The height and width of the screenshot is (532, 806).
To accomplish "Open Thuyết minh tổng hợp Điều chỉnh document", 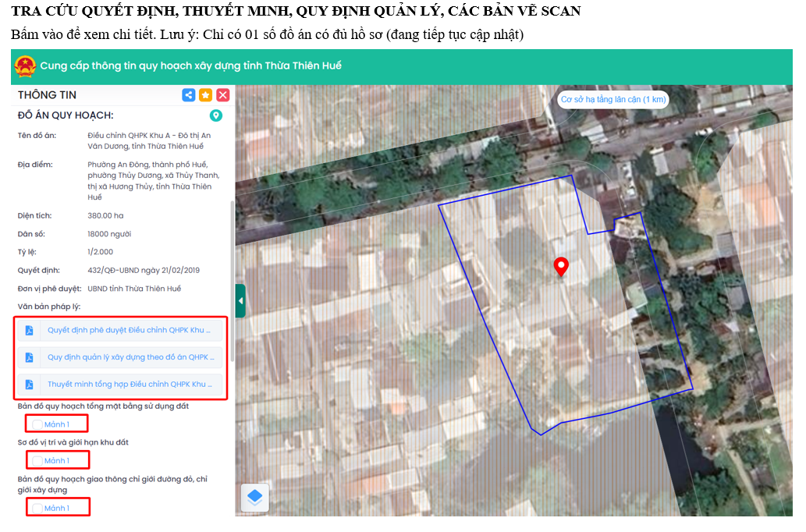I will [130, 385].
